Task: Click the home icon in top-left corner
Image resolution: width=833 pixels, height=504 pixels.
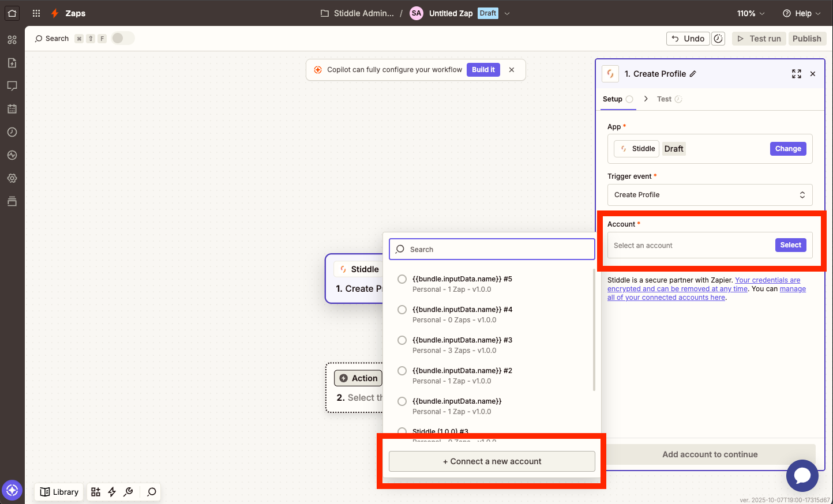Action: point(12,13)
